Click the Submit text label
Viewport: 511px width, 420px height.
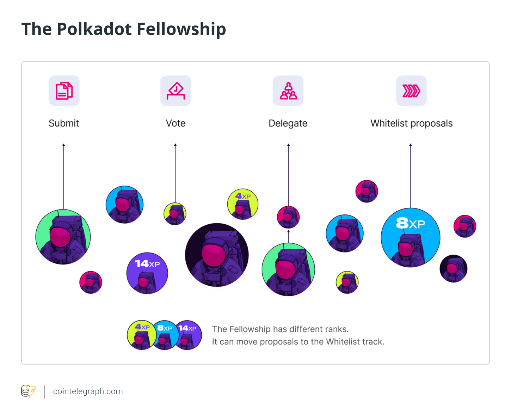pyautogui.click(x=64, y=123)
